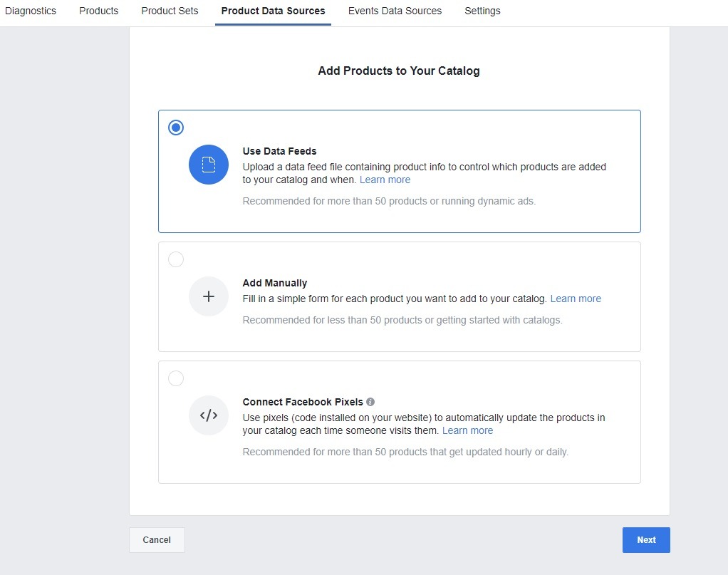The width and height of the screenshot is (728, 575).
Task: Click the info icon beside Connect Facebook Pixels
Action: click(x=370, y=402)
